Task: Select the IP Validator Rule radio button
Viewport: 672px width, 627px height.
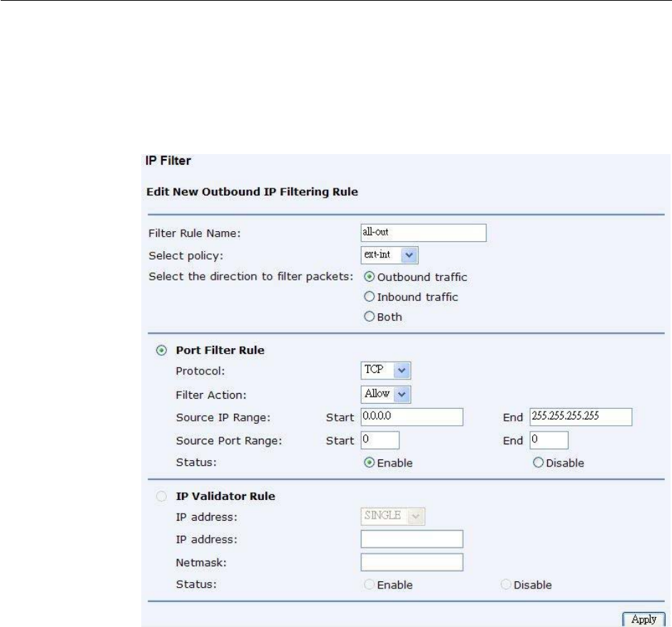Action: click(x=161, y=496)
